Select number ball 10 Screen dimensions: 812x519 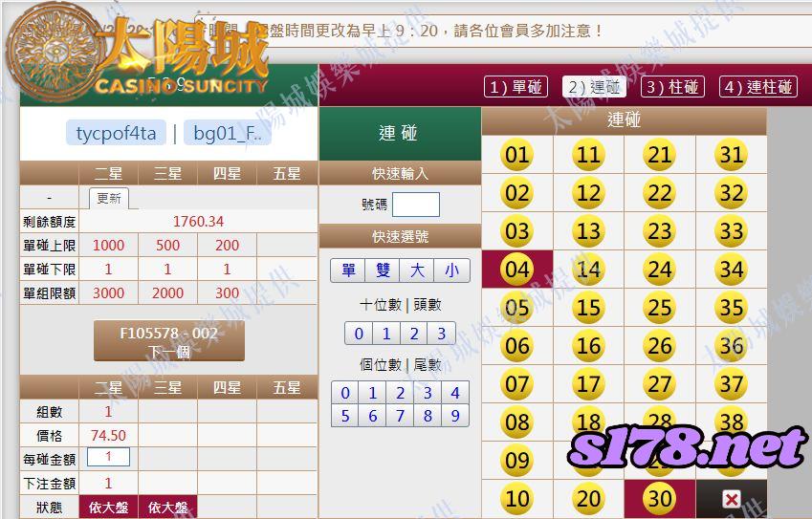pos(516,499)
